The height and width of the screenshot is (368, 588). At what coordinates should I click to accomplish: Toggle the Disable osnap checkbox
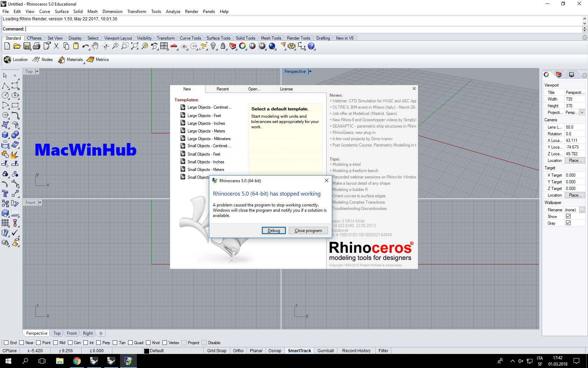204,343
